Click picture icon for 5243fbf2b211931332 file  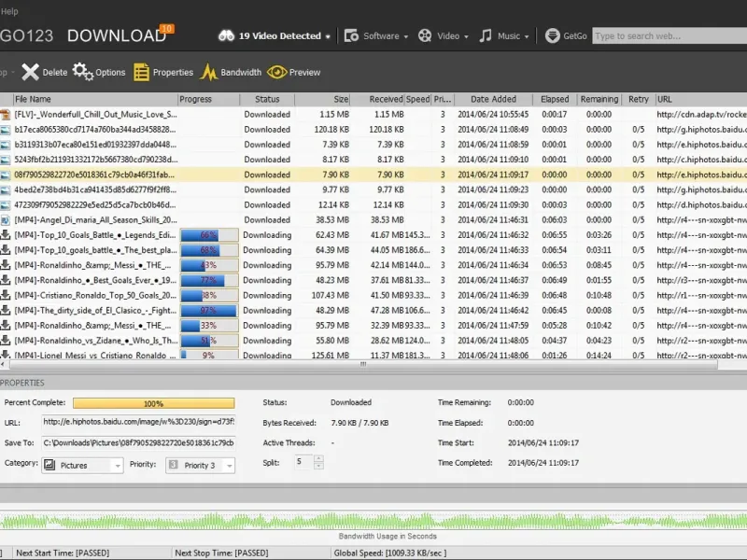pyautogui.click(x=6, y=160)
